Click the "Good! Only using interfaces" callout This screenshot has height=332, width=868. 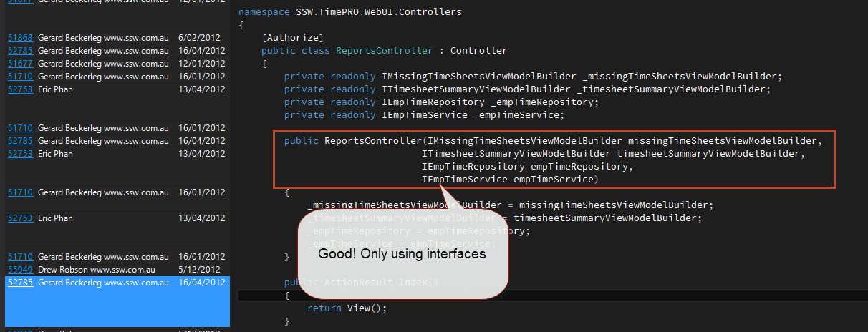click(402, 254)
